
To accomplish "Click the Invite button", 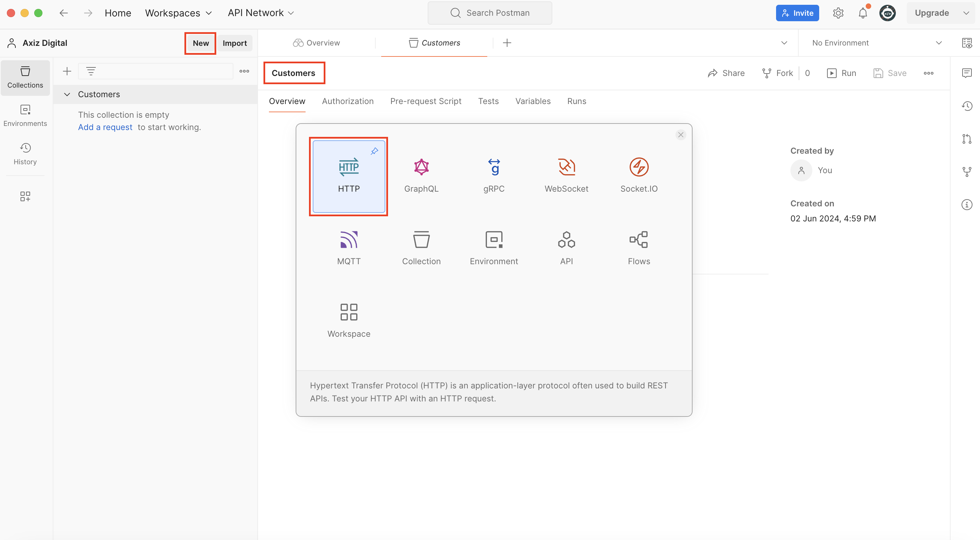I will [797, 13].
